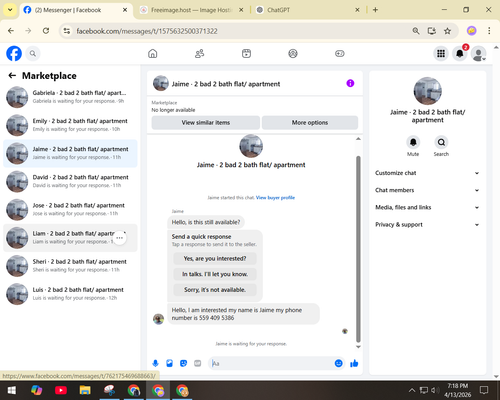Screen dimensions: 500x400
Task: Open the purple conversation information icon
Action: coord(350,83)
